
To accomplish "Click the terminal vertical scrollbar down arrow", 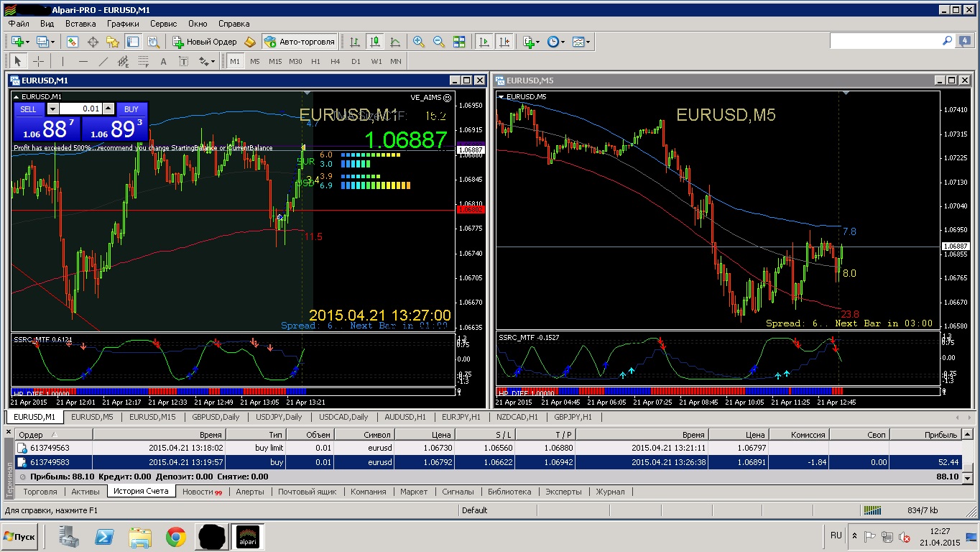I will coord(968,477).
